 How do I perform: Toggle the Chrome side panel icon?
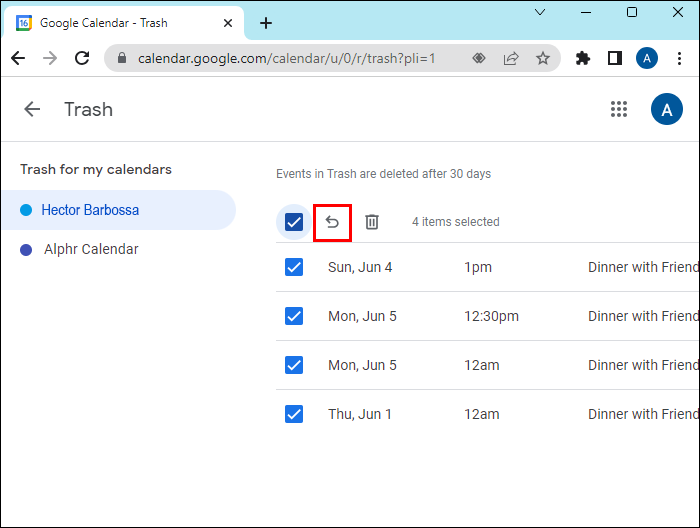(615, 59)
